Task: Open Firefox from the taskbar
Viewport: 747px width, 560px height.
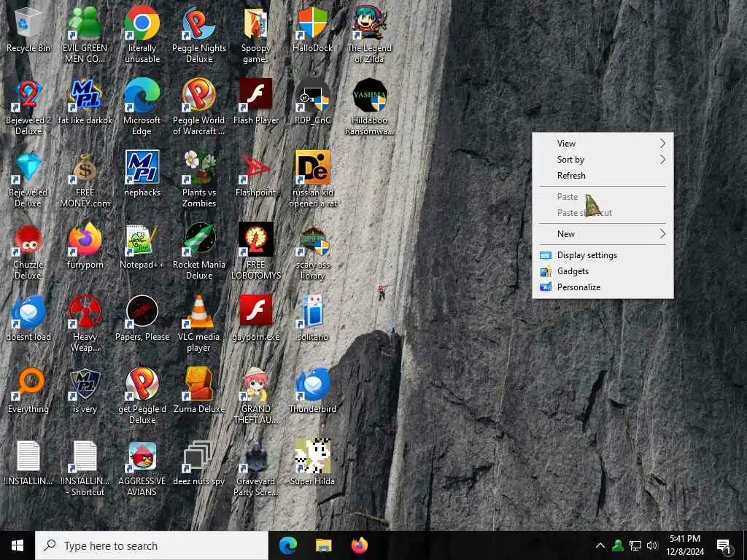Action: click(x=360, y=545)
